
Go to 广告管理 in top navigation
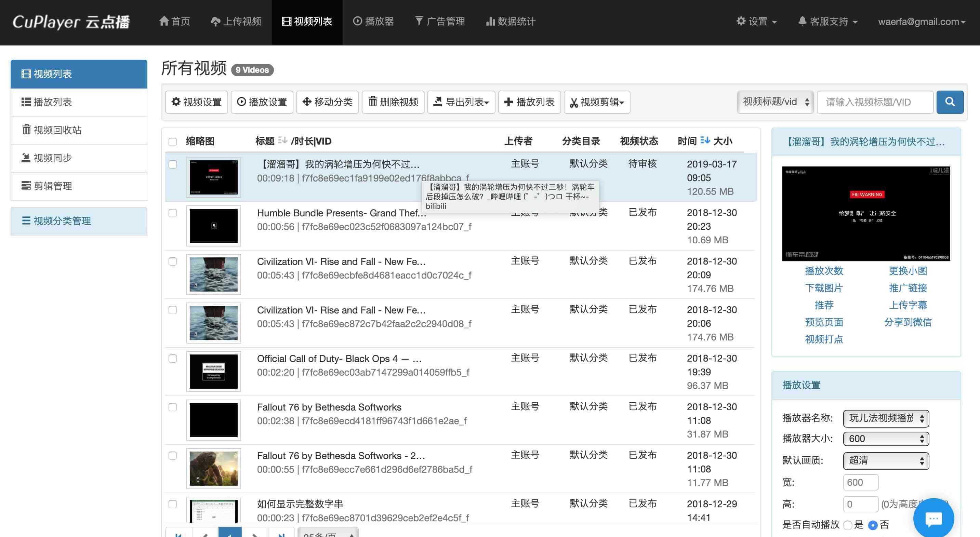[x=440, y=22]
